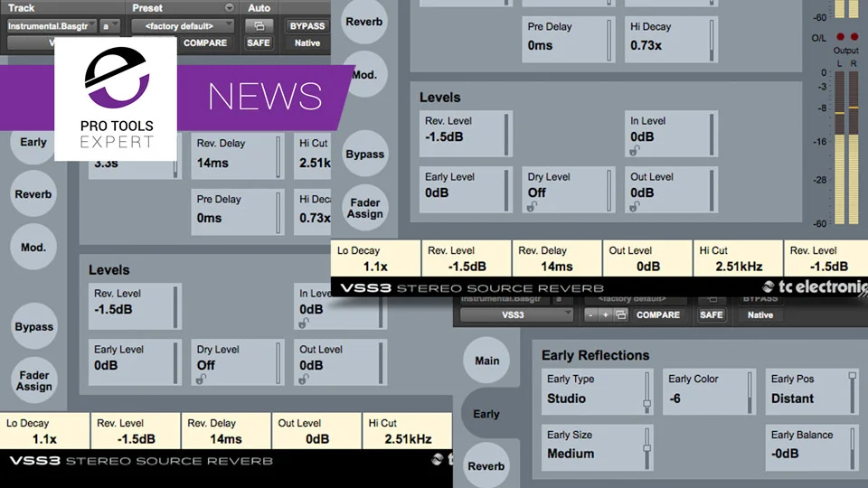The image size is (868, 488).
Task: Clear the right red O/L overload indicator
Action: pyautogui.click(x=854, y=37)
